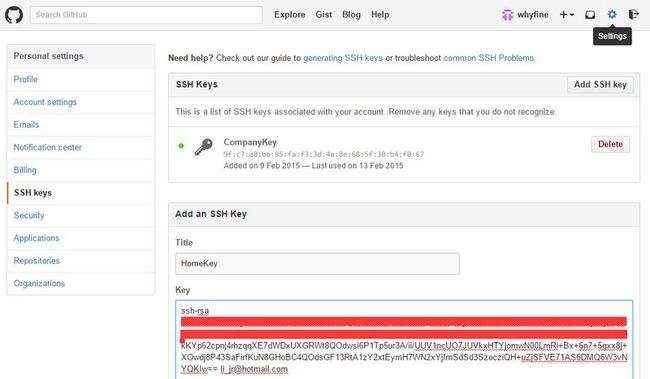Click the Add SSH key button
The width and height of the screenshot is (650, 379).
[x=600, y=85]
